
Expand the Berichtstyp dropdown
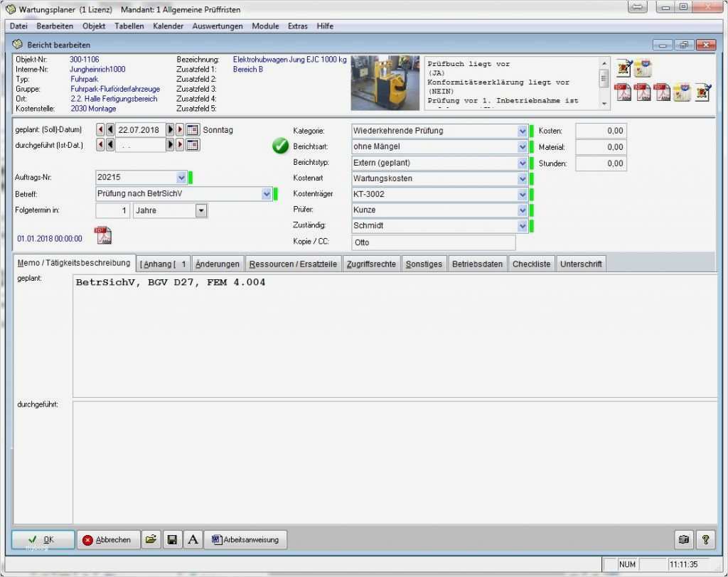522,163
